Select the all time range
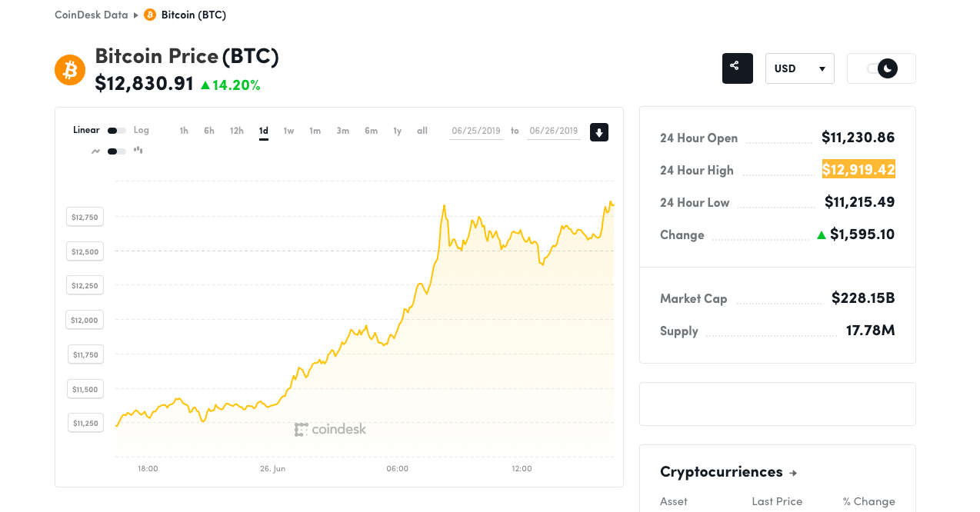Screen dimensions: 980x512 (x=422, y=131)
